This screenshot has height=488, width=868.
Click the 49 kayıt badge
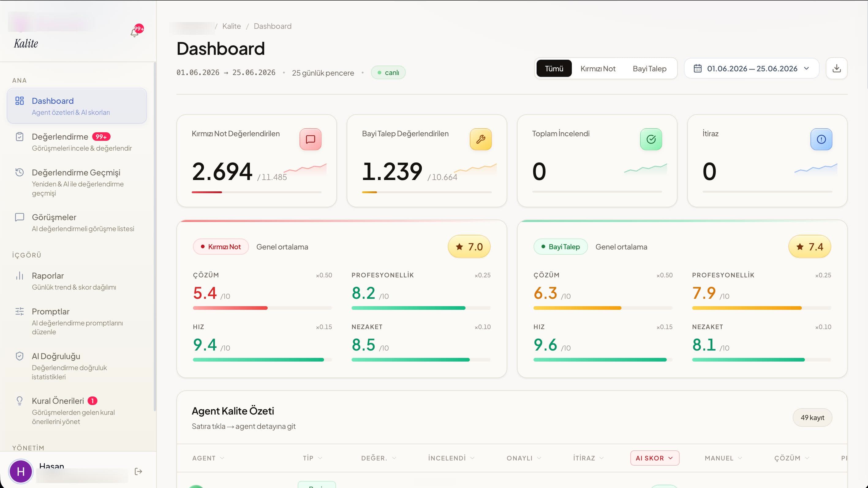click(x=812, y=418)
